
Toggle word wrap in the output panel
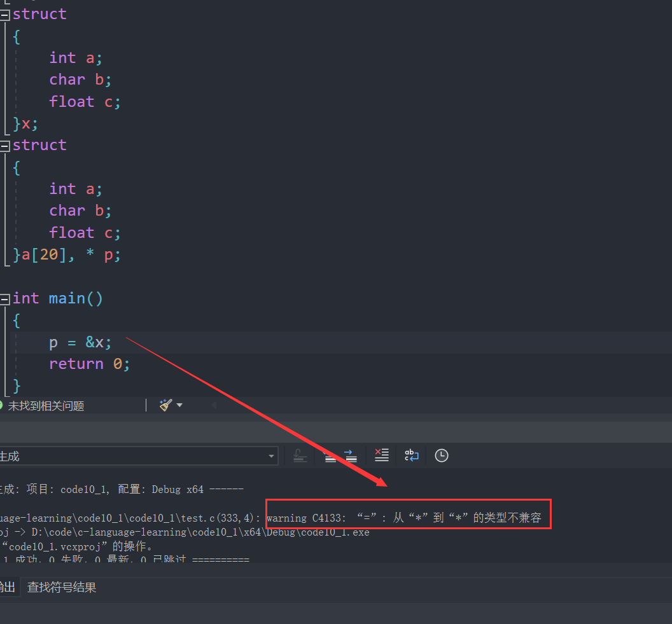click(412, 455)
